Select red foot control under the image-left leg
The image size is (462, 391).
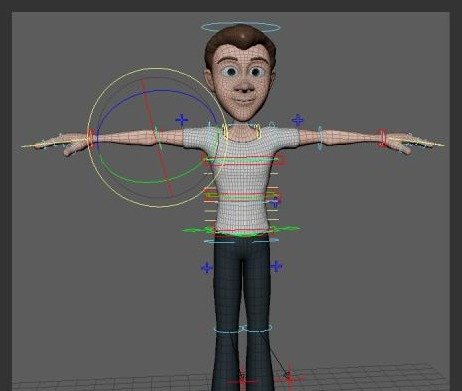click(242, 380)
